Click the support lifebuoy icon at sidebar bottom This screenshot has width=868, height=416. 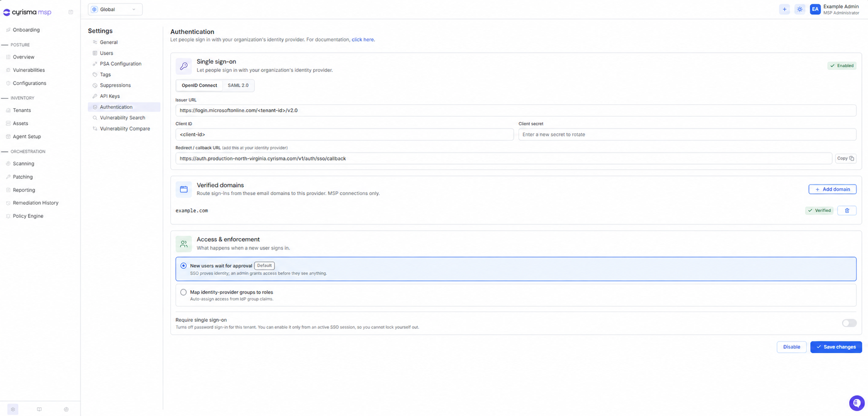click(66, 409)
